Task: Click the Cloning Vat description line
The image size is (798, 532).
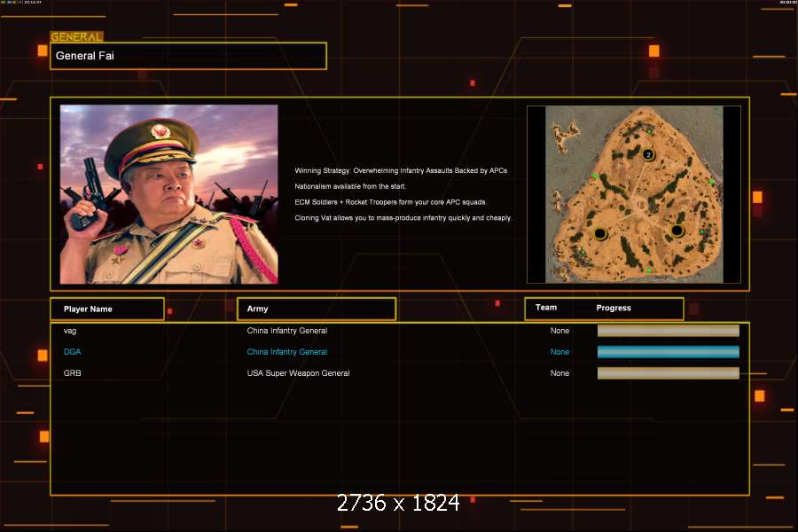Action: pos(403,218)
